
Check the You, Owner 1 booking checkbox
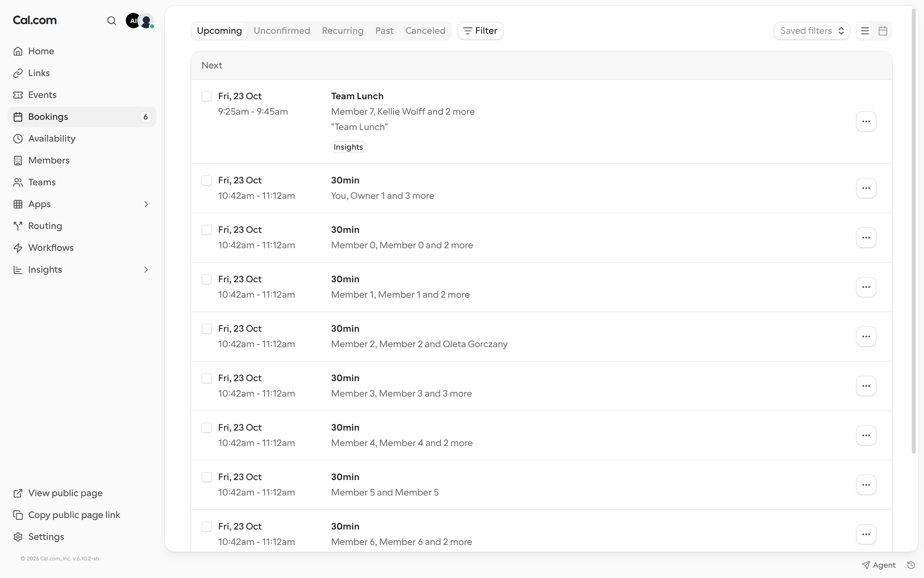tap(207, 180)
